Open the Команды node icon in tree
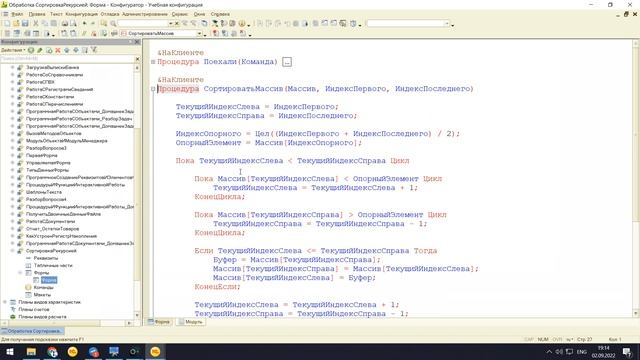 pos(28,287)
